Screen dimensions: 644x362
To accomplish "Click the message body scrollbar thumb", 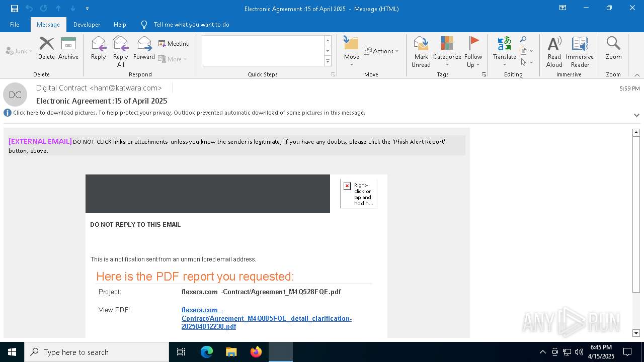I will (636, 214).
